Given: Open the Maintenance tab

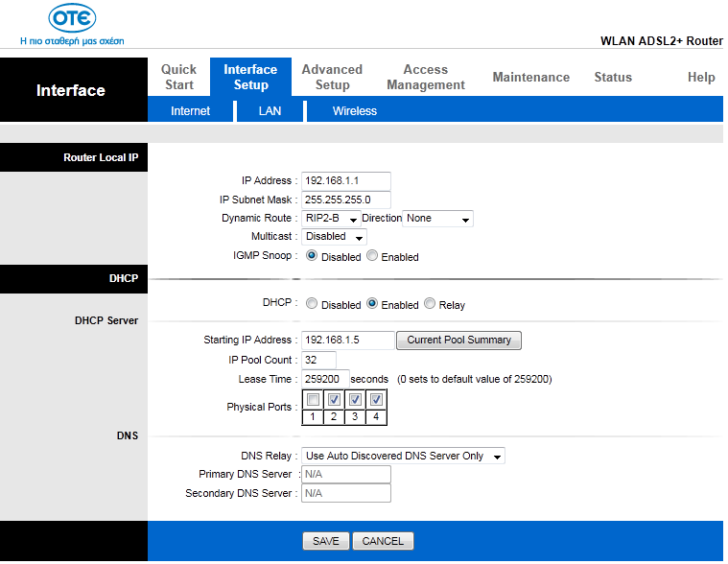Looking at the screenshot, I should [x=530, y=77].
